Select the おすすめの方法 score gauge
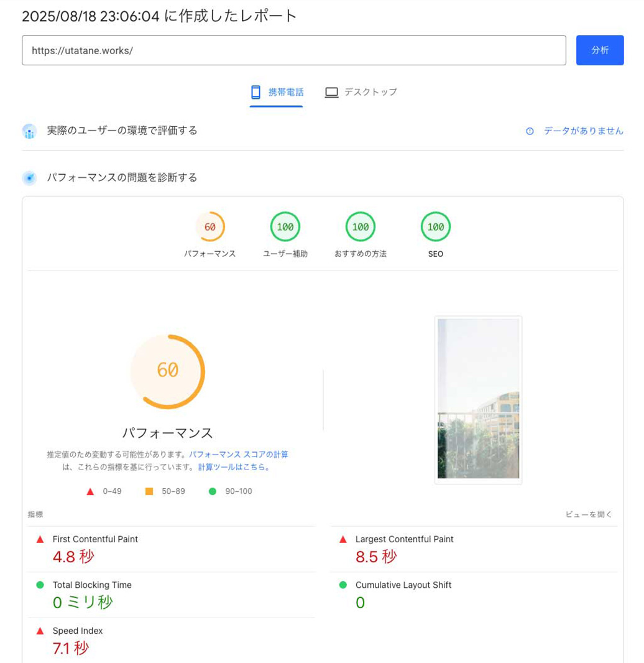Screen dimensions: 644x663 (x=361, y=227)
